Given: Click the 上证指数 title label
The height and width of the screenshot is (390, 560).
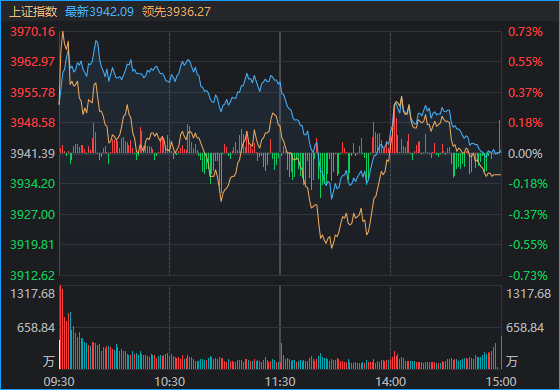Looking at the screenshot, I should tap(32, 12).
